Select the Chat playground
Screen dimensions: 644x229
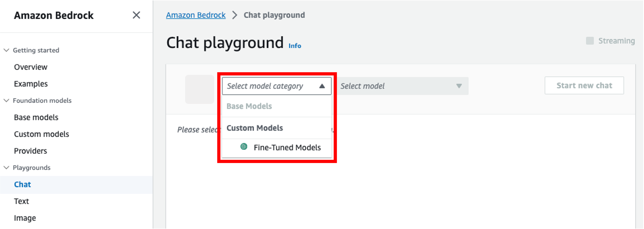click(22, 185)
